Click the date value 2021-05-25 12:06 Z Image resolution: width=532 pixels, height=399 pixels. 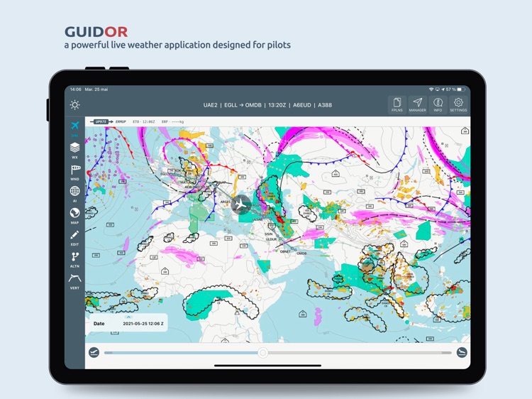(x=143, y=324)
